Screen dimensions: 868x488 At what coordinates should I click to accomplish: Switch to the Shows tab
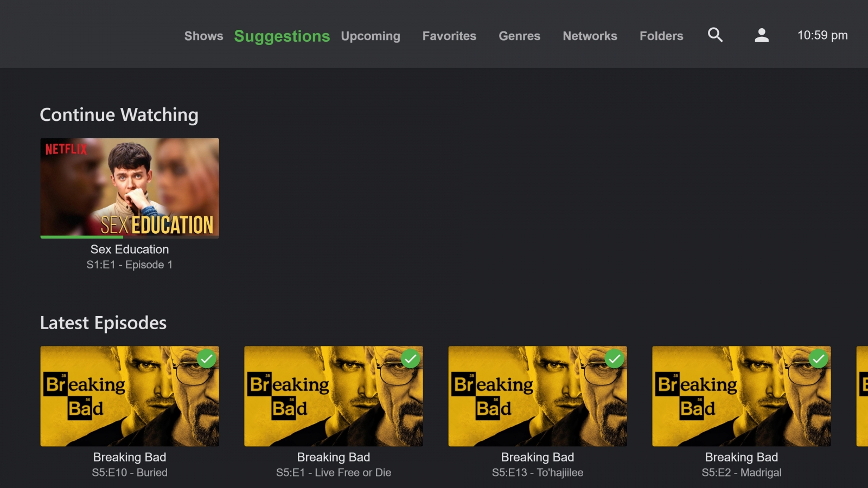click(x=203, y=36)
